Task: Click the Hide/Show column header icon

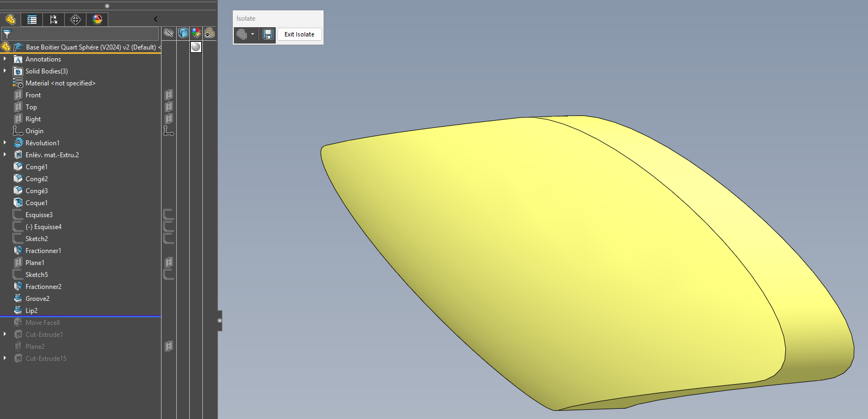Action: coord(169,33)
